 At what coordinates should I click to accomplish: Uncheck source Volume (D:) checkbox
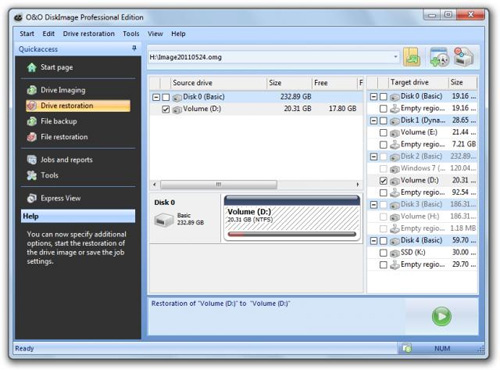pyautogui.click(x=166, y=109)
